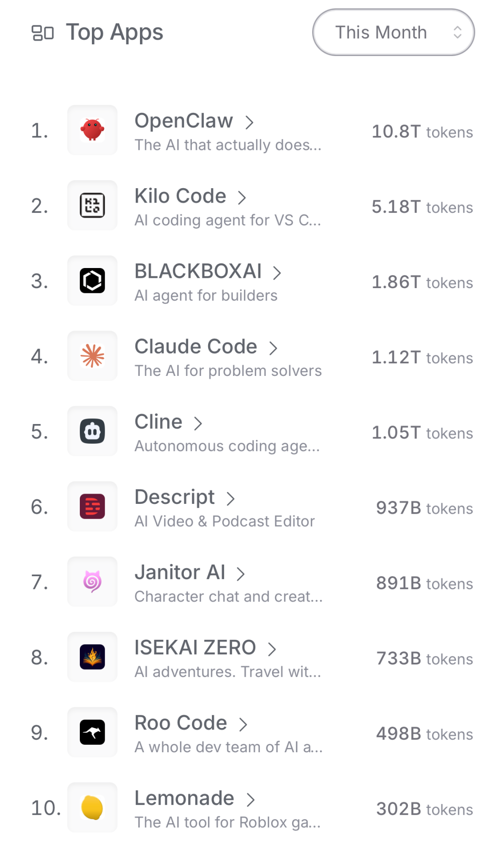
Task: Click the Kilo Code app icon
Action: tap(92, 205)
